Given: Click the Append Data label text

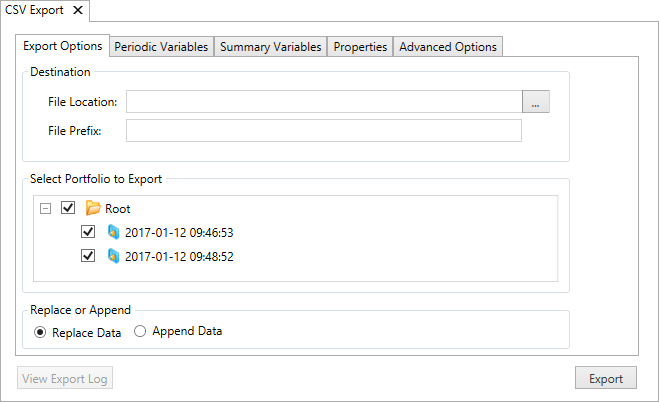Looking at the screenshot, I should 187,331.
